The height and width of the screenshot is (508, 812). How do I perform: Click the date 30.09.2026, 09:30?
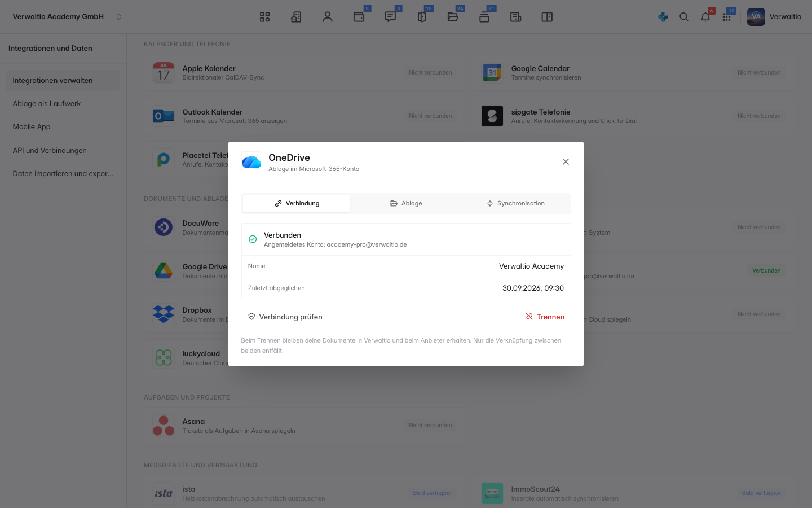click(x=533, y=288)
